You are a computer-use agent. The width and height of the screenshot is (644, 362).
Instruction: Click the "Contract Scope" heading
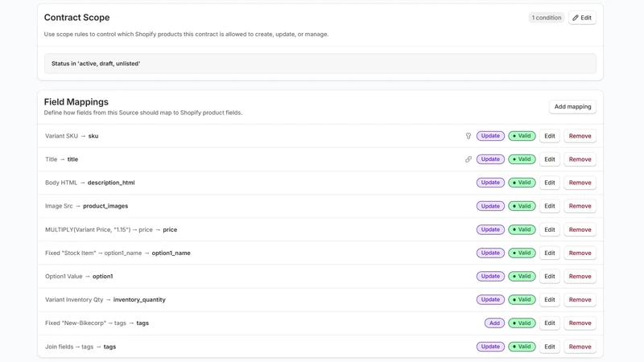(x=76, y=18)
